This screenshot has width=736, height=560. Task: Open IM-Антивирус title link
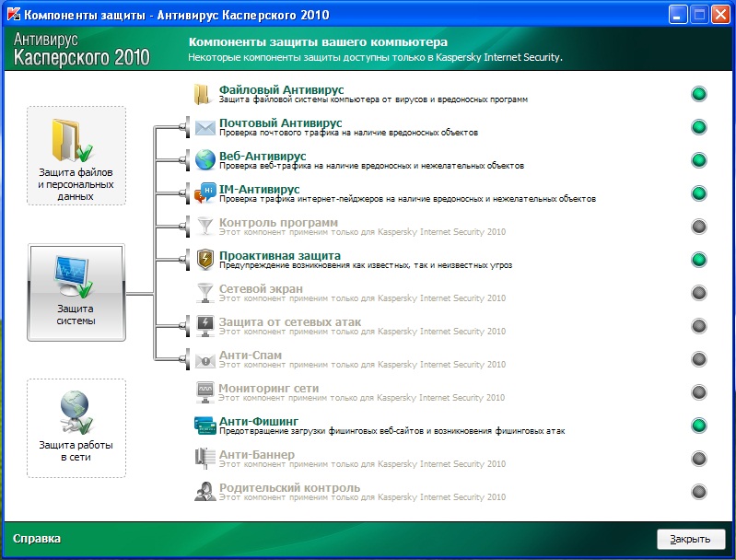tap(259, 189)
